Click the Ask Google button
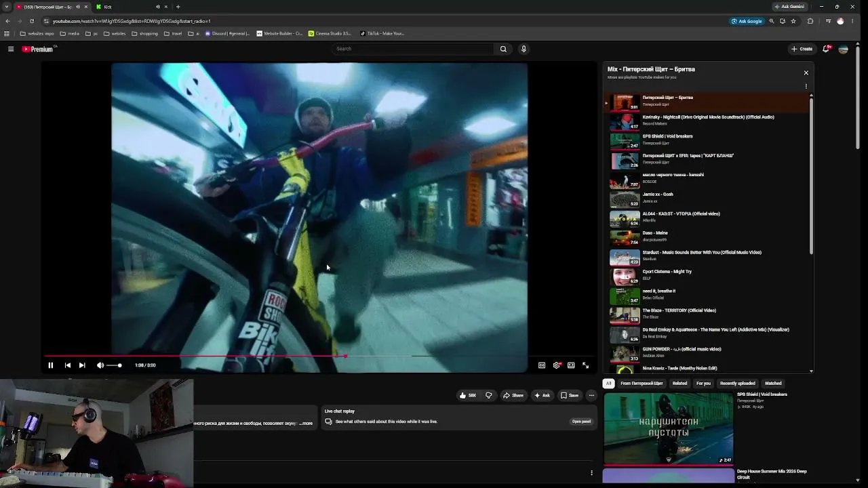This screenshot has height=488, width=868. click(x=747, y=21)
